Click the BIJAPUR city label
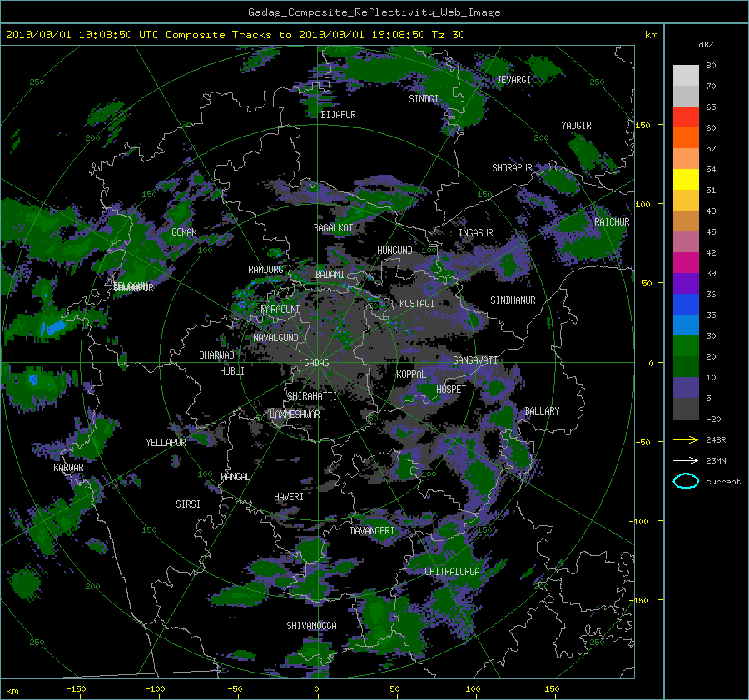The width and height of the screenshot is (749, 700). pyautogui.click(x=338, y=115)
